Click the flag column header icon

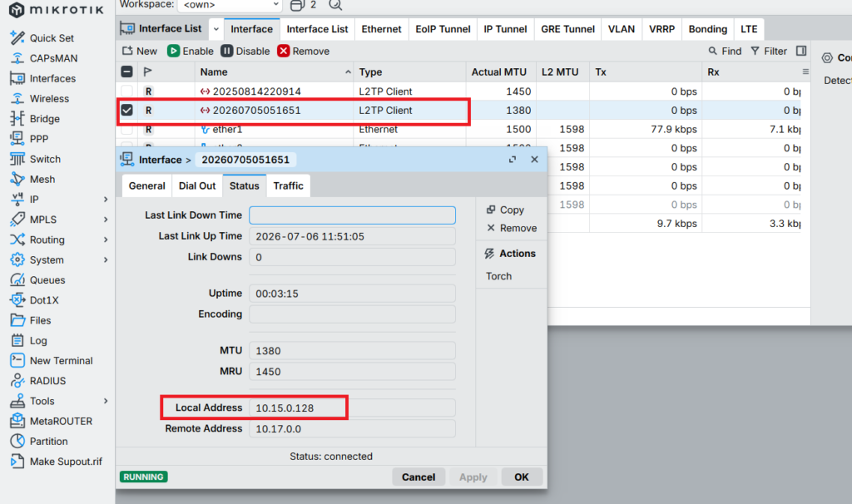coord(148,72)
